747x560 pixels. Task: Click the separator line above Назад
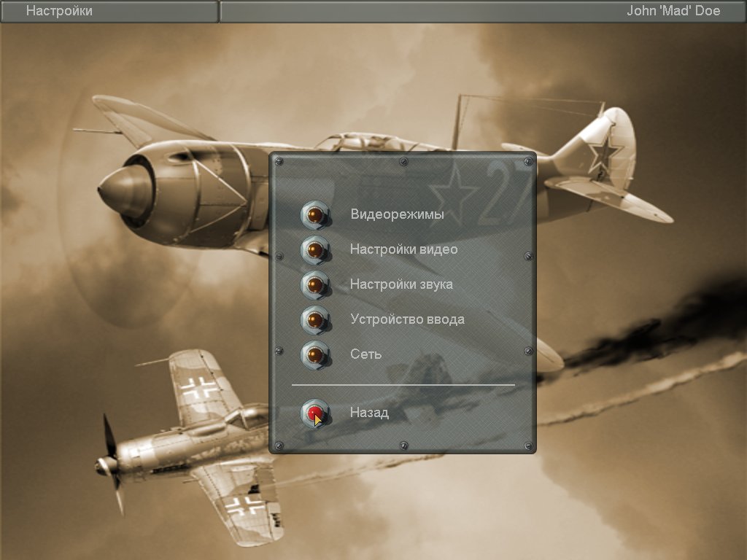[403, 384]
